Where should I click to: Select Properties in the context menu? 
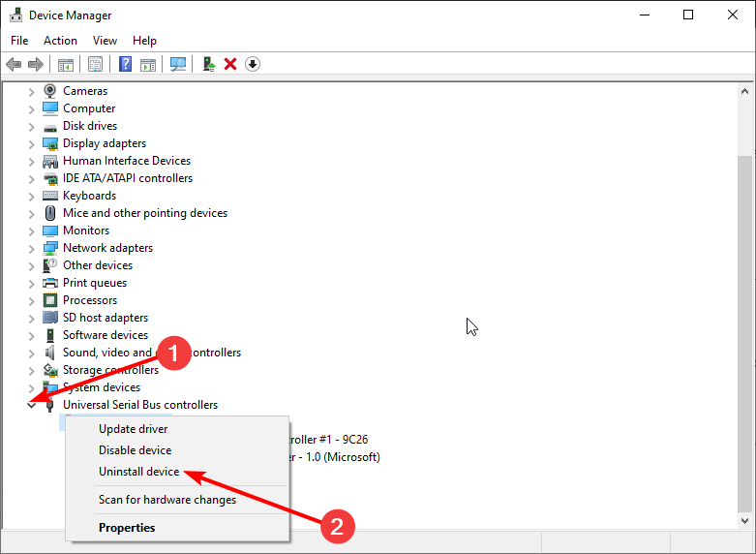[x=127, y=528]
